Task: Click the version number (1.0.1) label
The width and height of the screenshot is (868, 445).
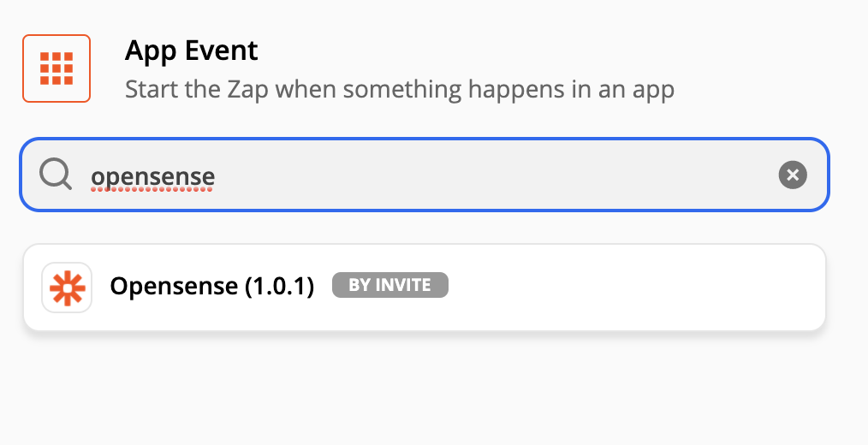Action: pyautogui.click(x=280, y=286)
